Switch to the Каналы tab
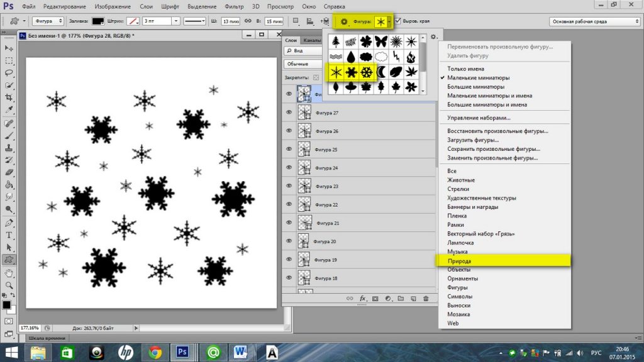The height and width of the screenshot is (362, 644). point(312,40)
